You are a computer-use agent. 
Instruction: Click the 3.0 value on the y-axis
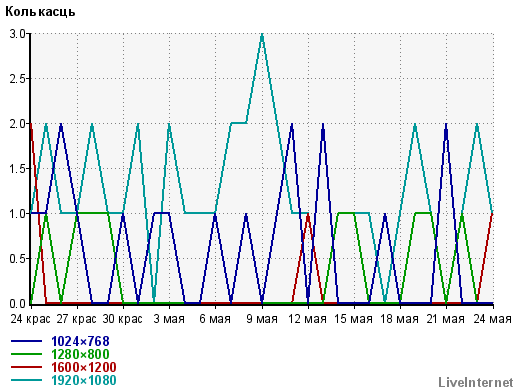(x=17, y=34)
